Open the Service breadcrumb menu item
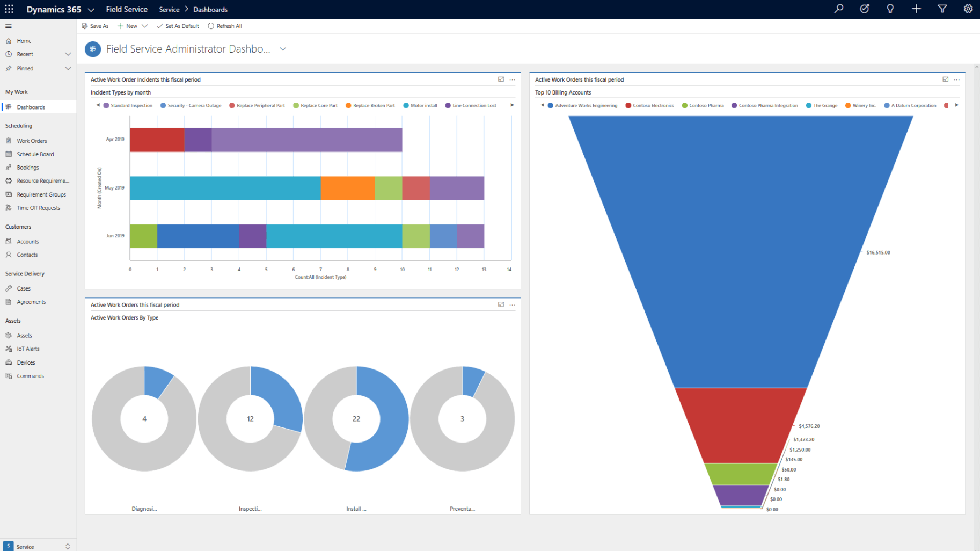The image size is (980, 551). point(169,9)
